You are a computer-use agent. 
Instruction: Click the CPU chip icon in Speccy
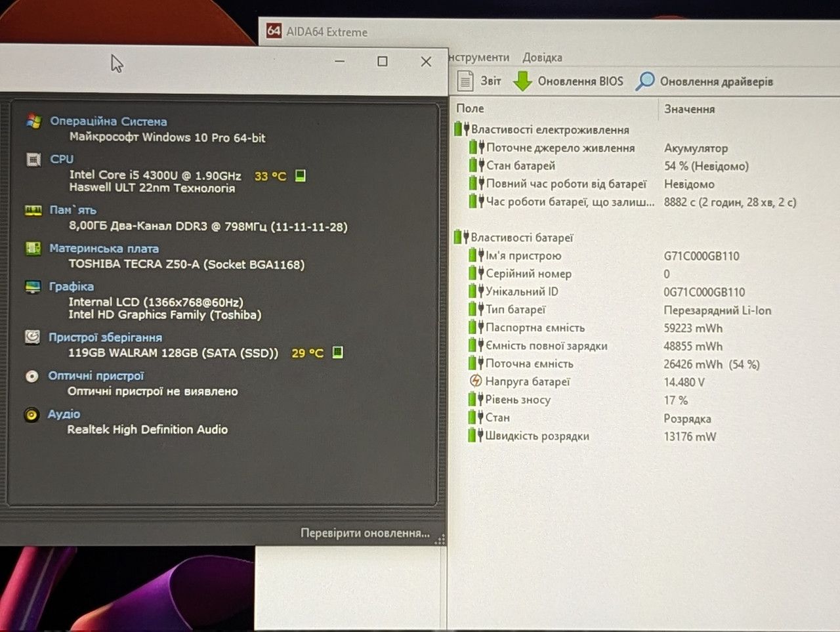pos(33,159)
